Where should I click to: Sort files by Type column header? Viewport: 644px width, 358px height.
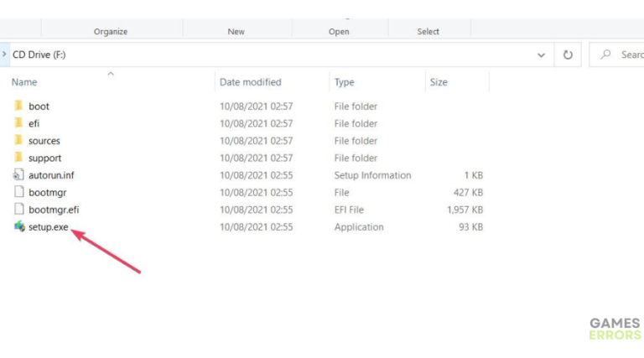(344, 82)
